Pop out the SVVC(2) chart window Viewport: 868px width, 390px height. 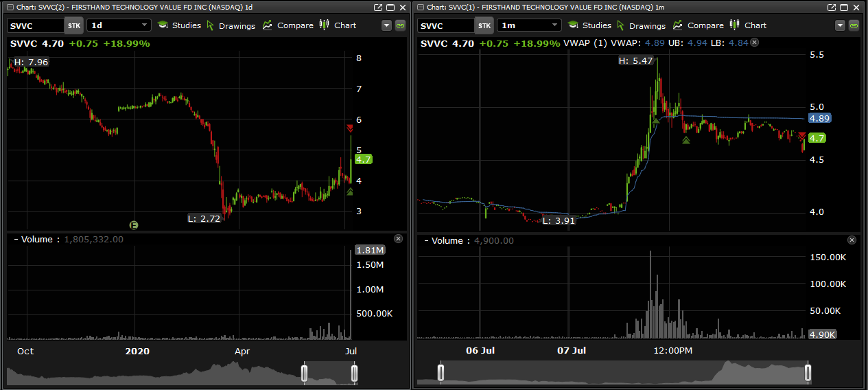click(377, 7)
